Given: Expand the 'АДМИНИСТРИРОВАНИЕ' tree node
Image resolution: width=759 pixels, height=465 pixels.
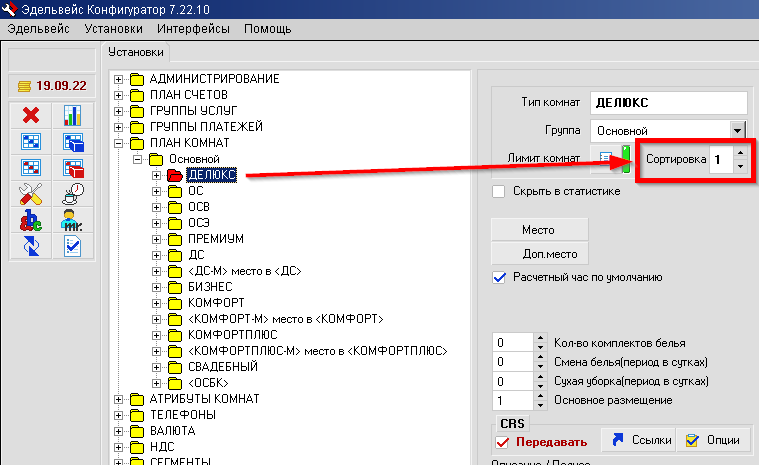Looking at the screenshot, I should tap(120, 79).
